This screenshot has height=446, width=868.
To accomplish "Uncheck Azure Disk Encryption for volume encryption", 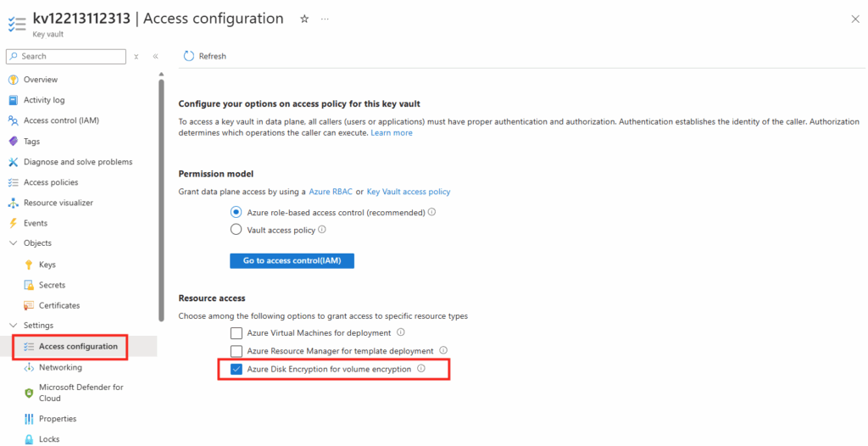I will click(236, 369).
